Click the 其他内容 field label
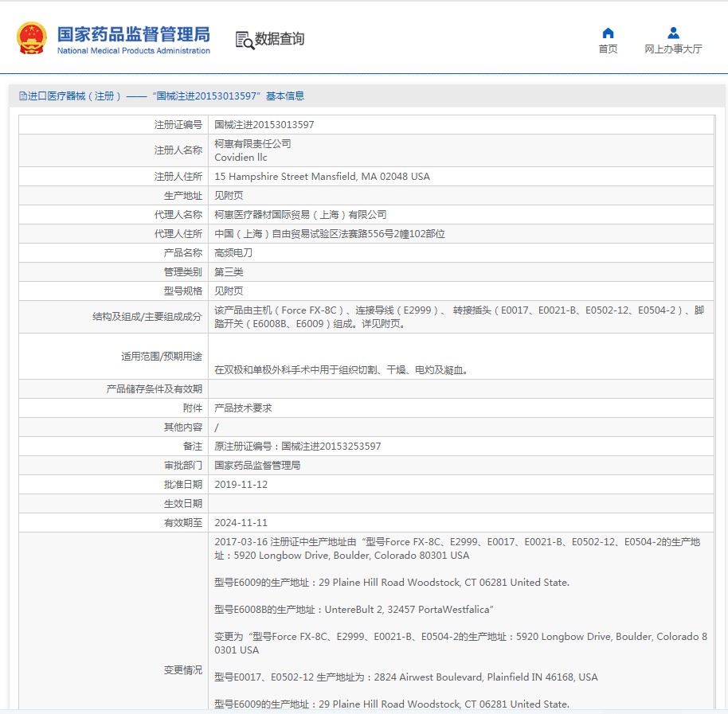 (183, 427)
